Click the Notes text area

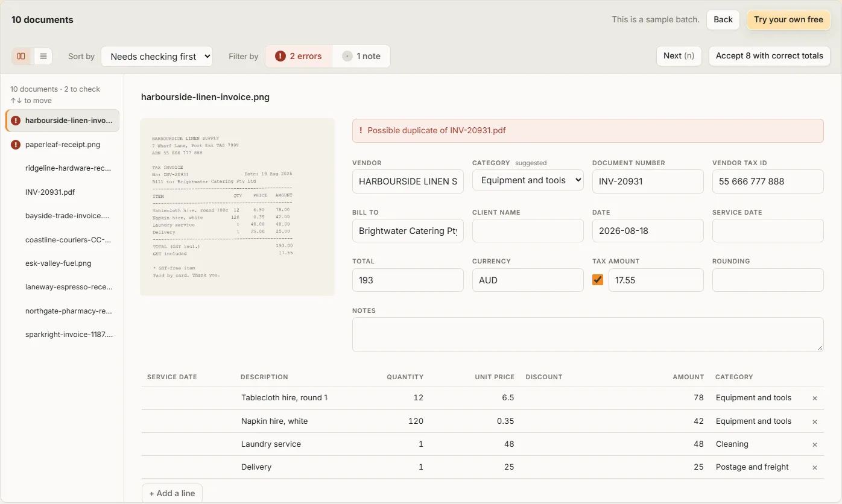[588, 335]
